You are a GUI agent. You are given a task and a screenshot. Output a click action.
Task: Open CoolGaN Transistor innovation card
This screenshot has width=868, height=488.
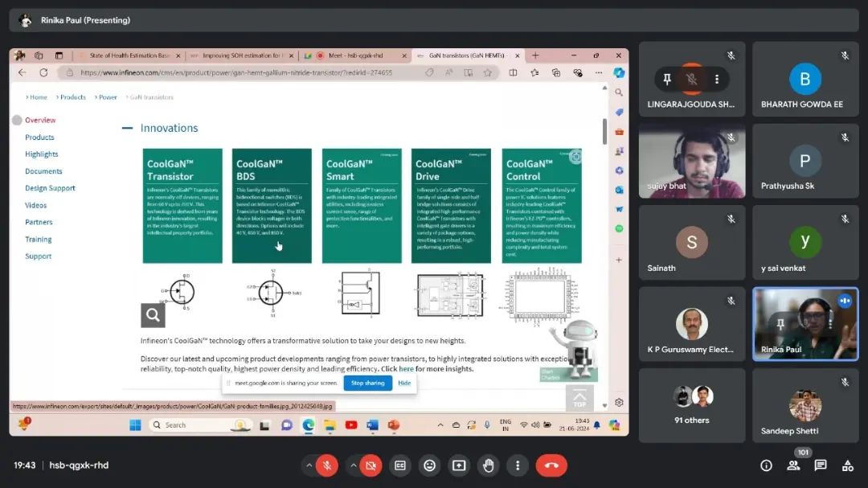coord(182,206)
